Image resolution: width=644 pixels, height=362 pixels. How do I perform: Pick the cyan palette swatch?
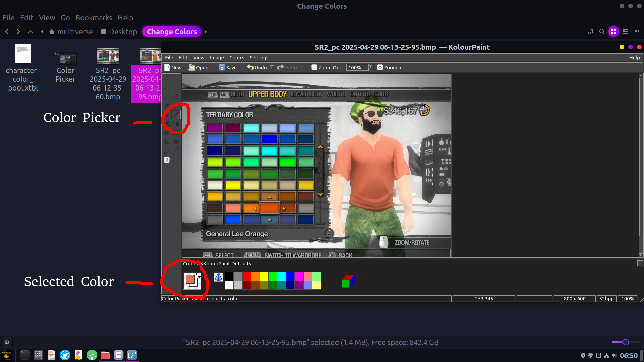(282, 277)
